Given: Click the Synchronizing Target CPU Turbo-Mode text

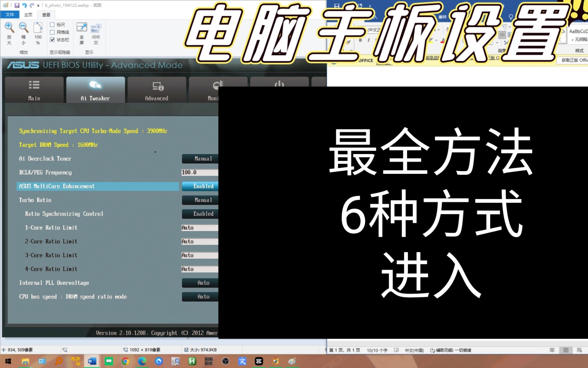Looking at the screenshot, I should pos(93,131).
